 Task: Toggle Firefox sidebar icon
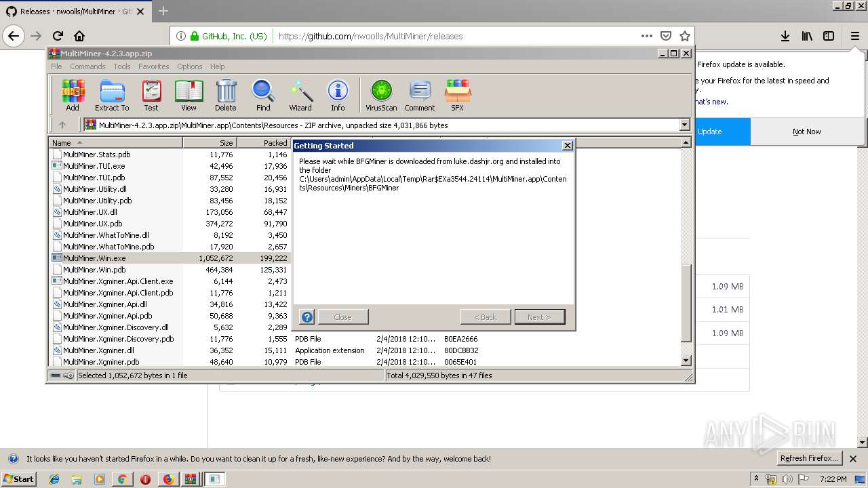829,36
